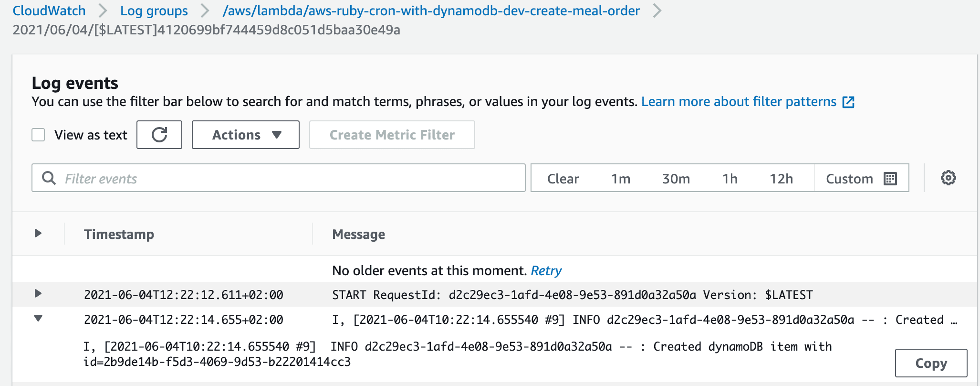Go to CloudWatch breadcrumb link
Image resolution: width=980 pixels, height=386 pixels.
[49, 11]
